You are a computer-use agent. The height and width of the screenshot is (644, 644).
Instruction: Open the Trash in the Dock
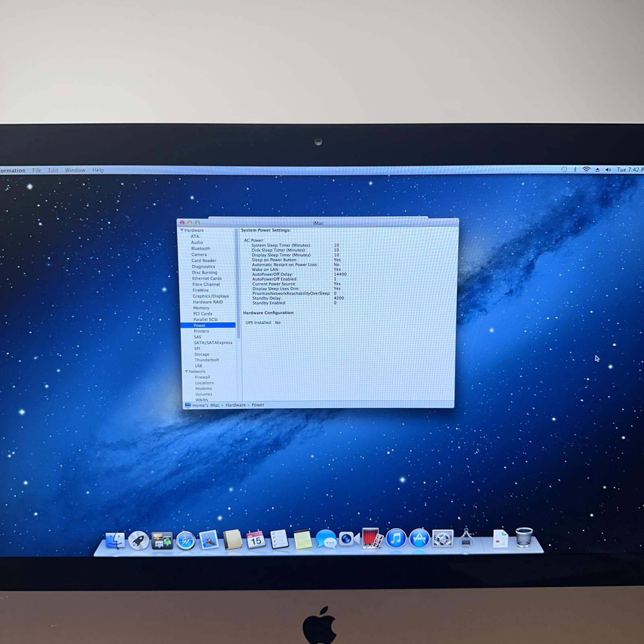[524, 538]
